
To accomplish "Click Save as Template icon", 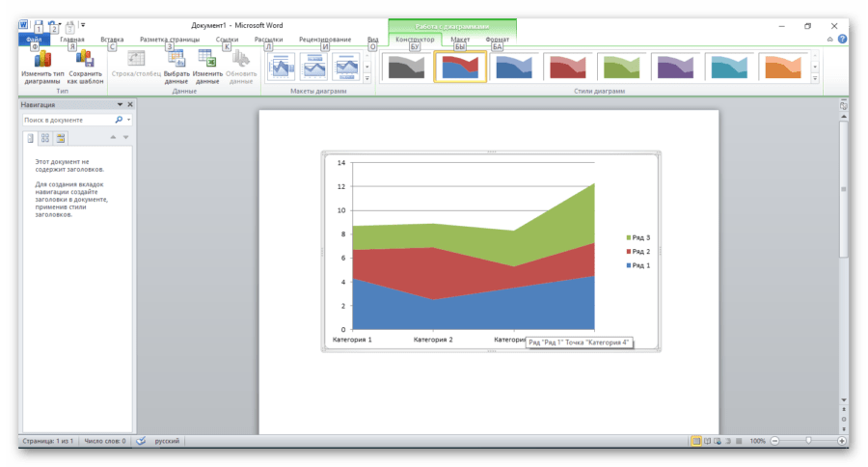I will (x=85, y=62).
